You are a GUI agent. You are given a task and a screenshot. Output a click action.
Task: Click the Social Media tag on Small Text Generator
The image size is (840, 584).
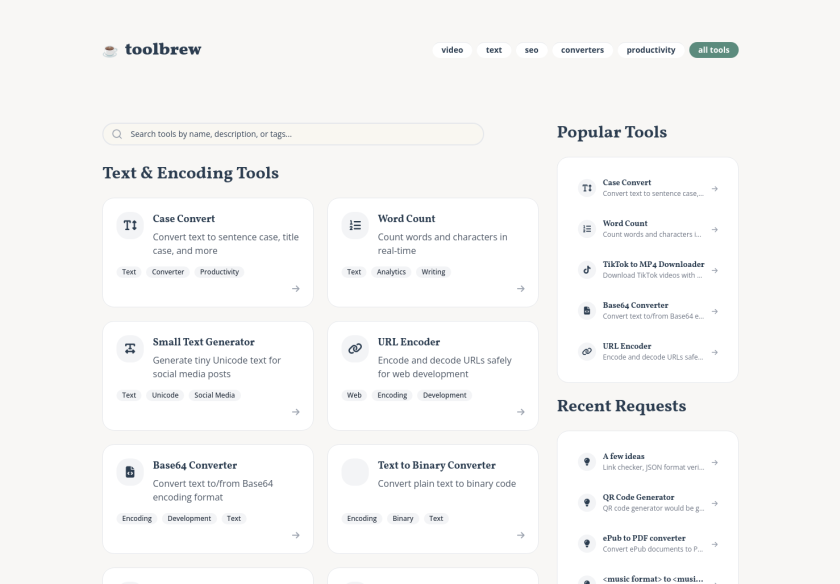[x=215, y=395]
